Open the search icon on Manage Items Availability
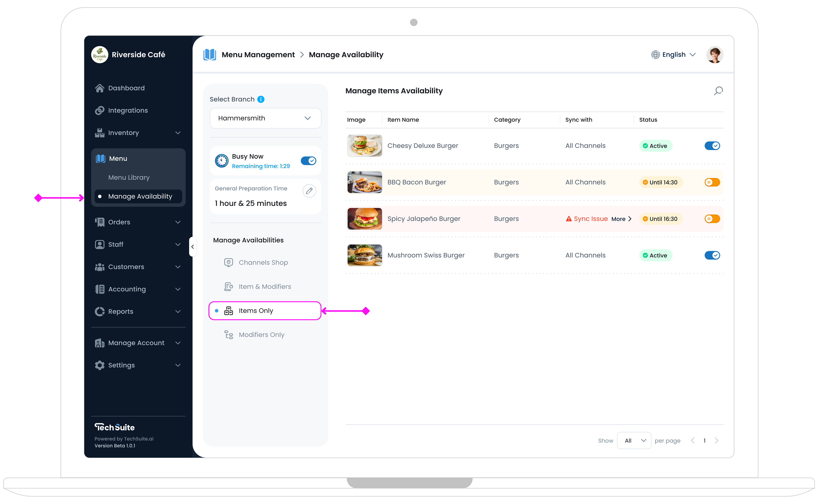Image resolution: width=818 pixels, height=504 pixels. coord(718,91)
